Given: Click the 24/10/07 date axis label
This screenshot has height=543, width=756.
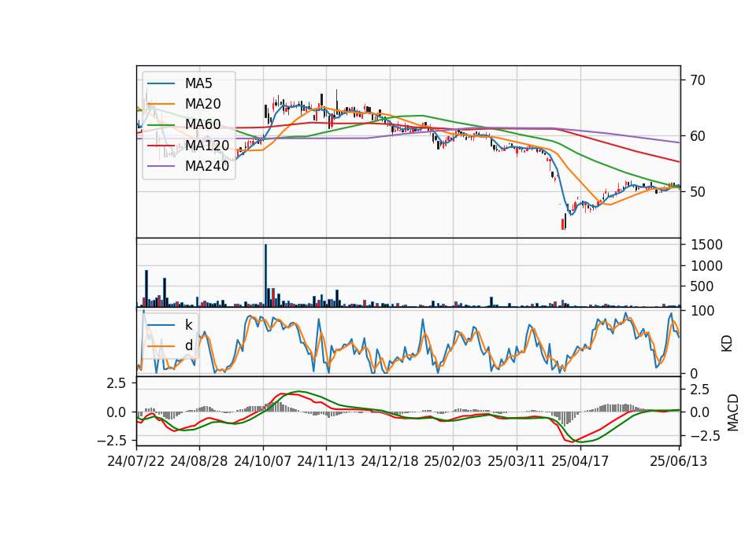Looking at the screenshot, I should [263, 461].
